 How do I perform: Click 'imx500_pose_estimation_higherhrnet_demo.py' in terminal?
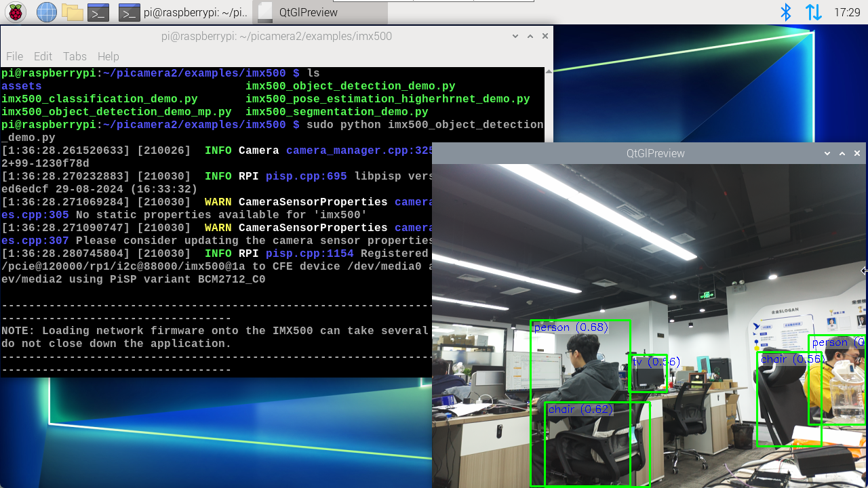pyautogui.click(x=388, y=99)
